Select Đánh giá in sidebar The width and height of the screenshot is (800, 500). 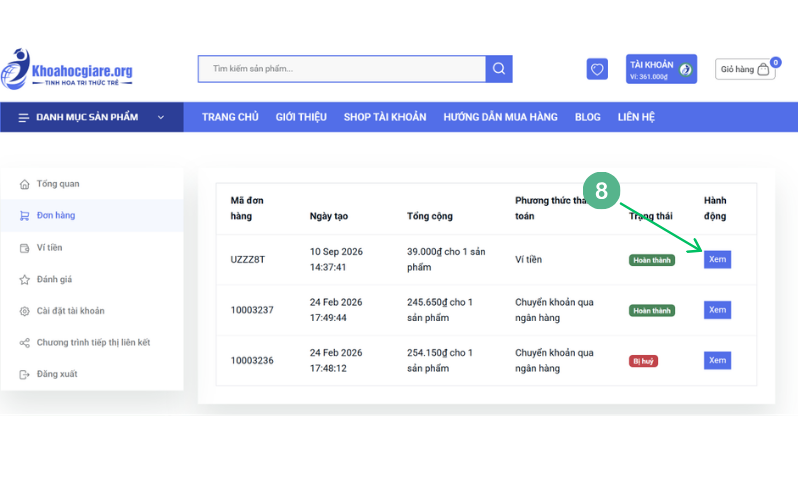click(54, 279)
